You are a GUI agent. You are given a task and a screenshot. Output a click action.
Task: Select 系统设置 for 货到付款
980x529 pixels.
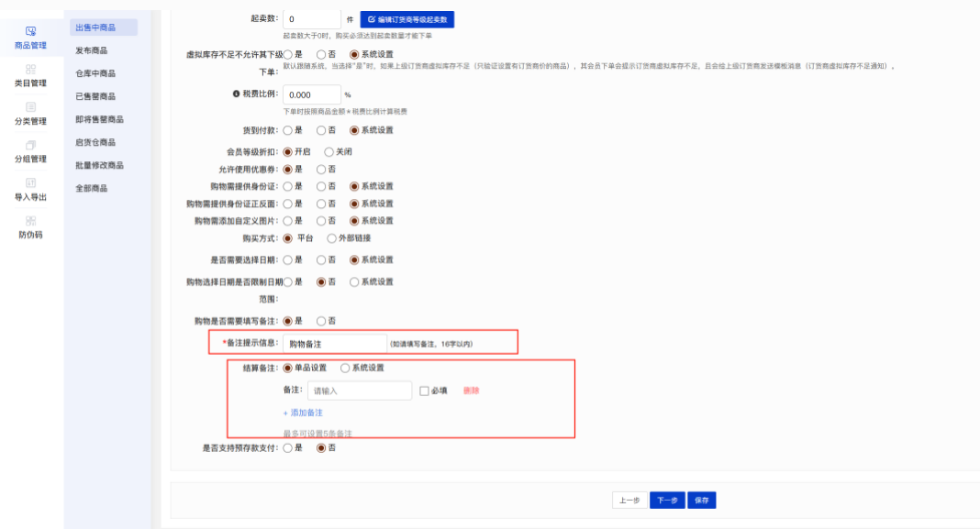click(354, 130)
